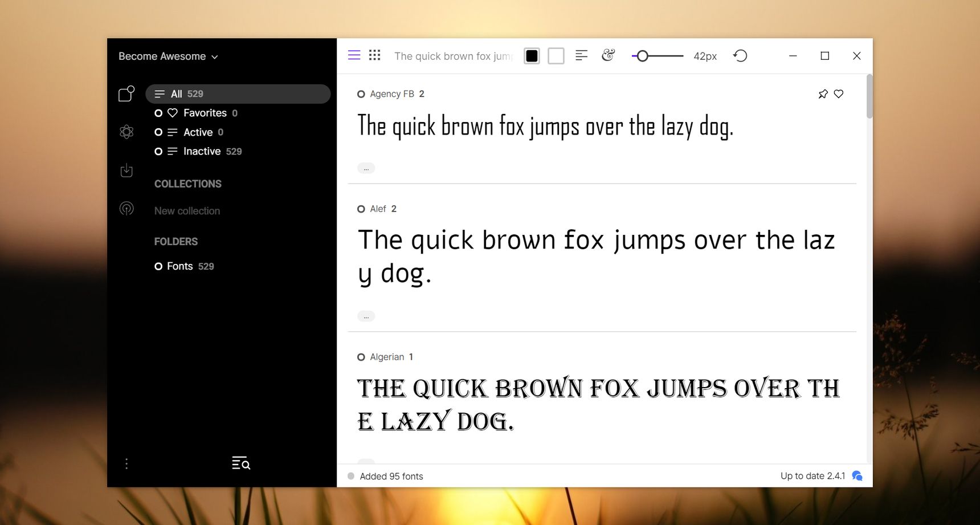Toggle activation circle beside Active
This screenshot has height=525, width=980.
pyautogui.click(x=158, y=132)
